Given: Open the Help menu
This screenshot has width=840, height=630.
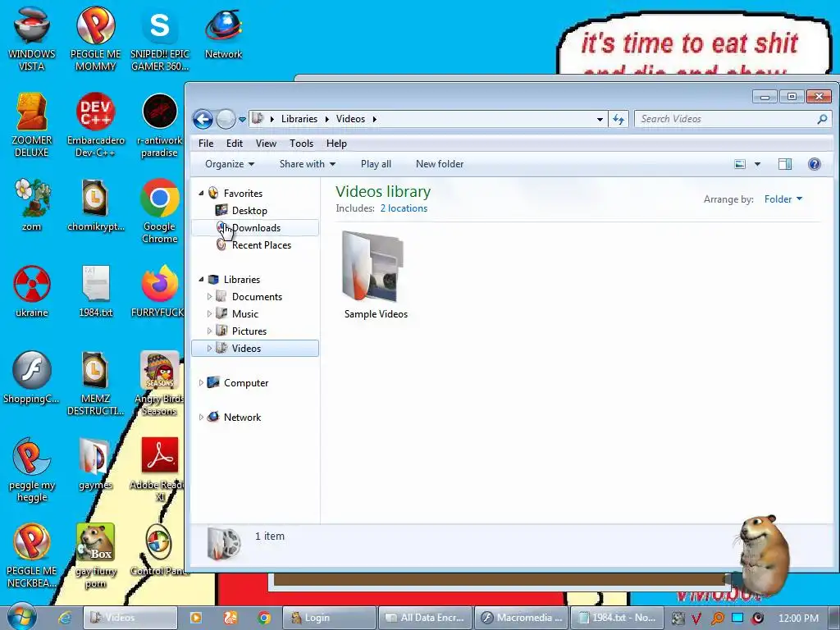Looking at the screenshot, I should coord(336,144).
